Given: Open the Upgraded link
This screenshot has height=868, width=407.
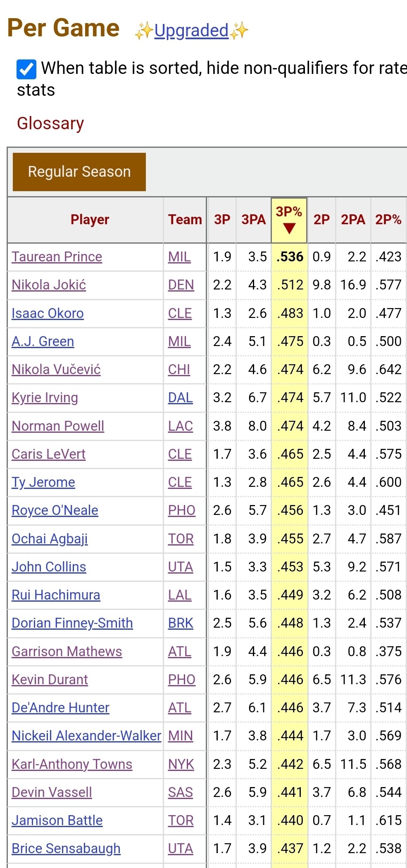Looking at the screenshot, I should pyautogui.click(x=191, y=31).
